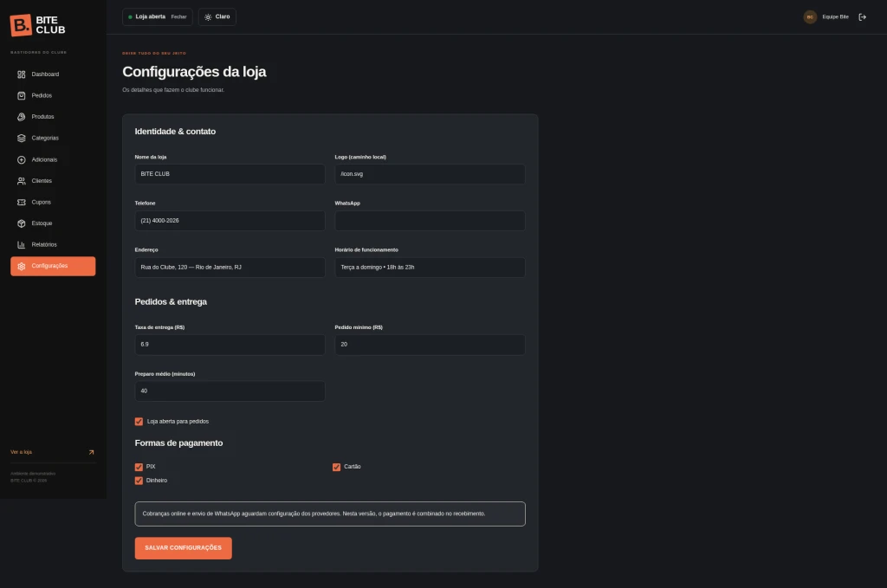Click the Categorias layers icon
887x588 pixels.
coord(22,138)
